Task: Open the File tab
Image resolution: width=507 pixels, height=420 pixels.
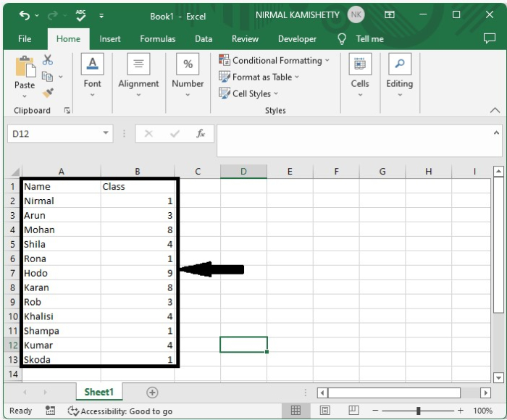Action: pyautogui.click(x=25, y=39)
